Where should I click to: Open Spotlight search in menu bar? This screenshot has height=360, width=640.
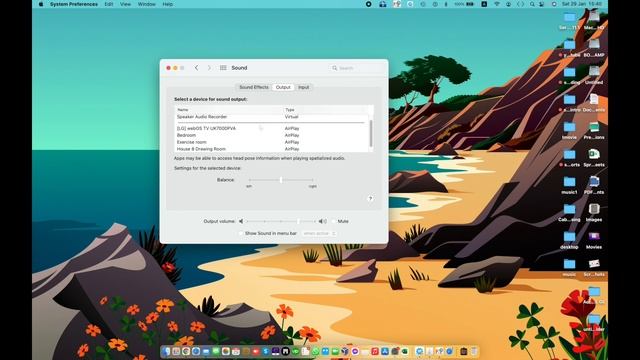(x=532, y=4)
